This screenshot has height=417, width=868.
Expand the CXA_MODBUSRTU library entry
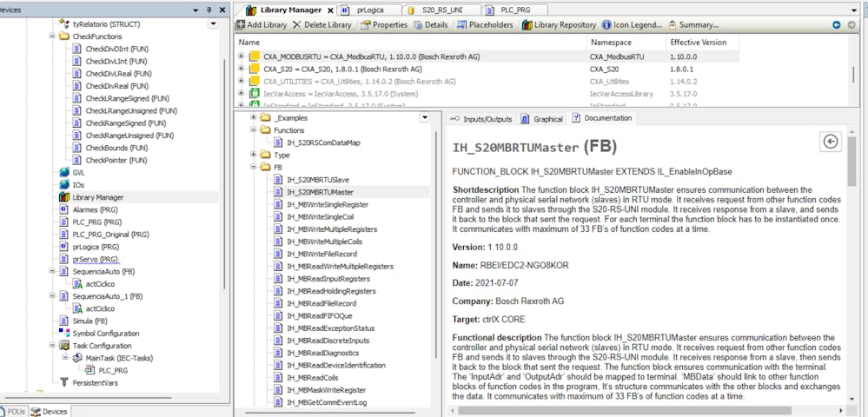click(242, 56)
